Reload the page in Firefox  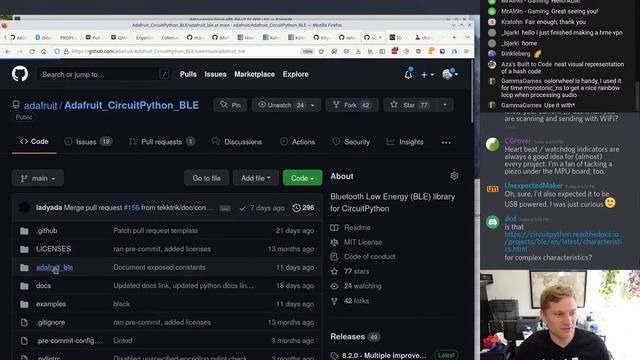point(32,51)
